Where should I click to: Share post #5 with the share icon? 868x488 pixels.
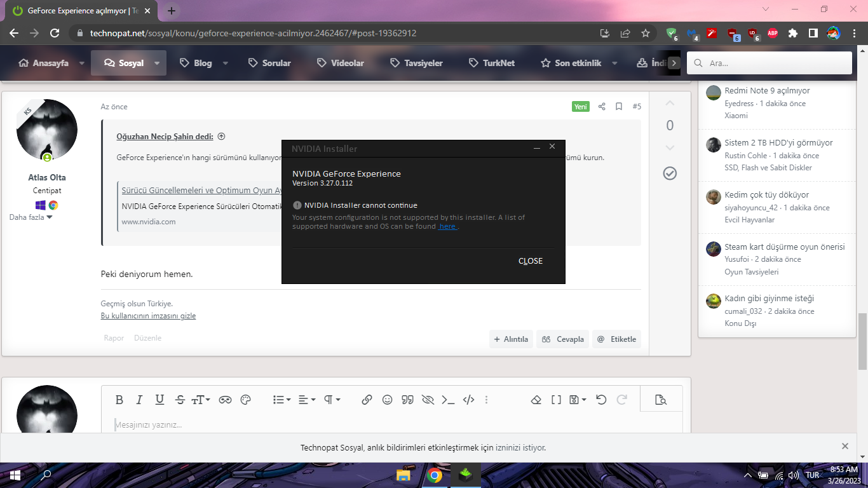click(602, 107)
